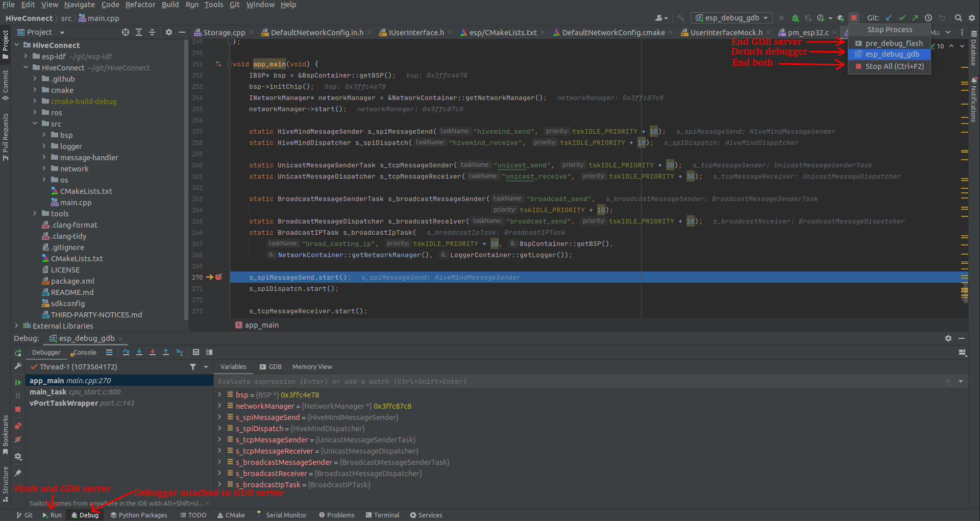Select pre_debug_flash in Stop Process popup
Image resolution: width=980 pixels, height=521 pixels.
pyautogui.click(x=889, y=43)
